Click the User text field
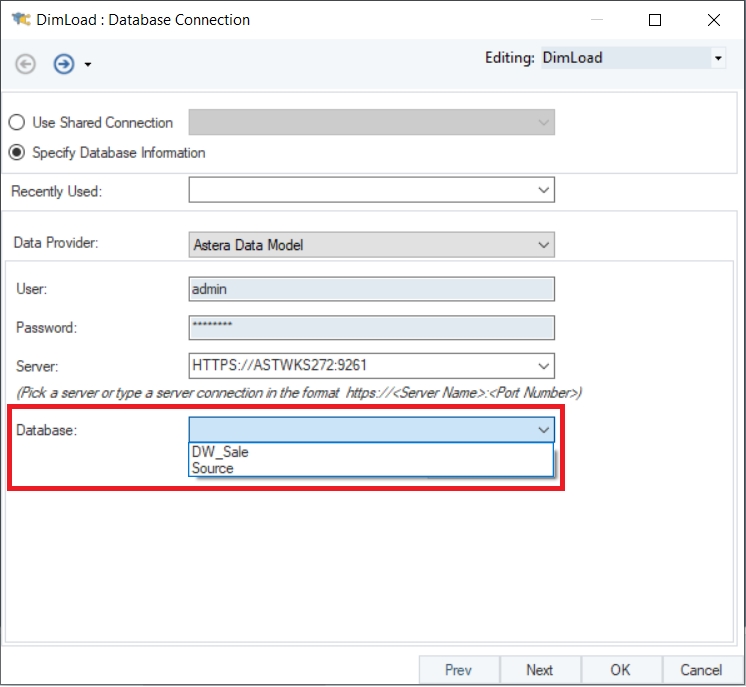 371,289
